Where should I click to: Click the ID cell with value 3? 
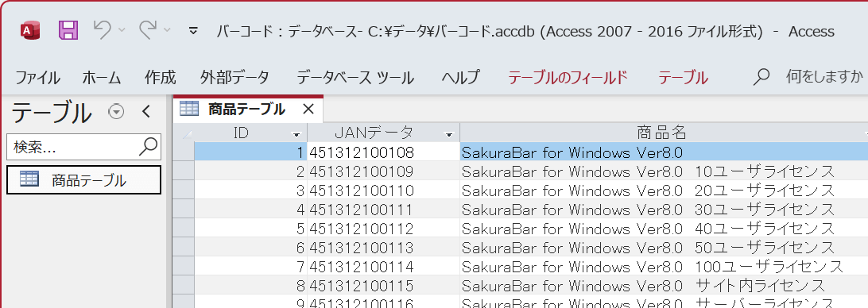[250, 190]
